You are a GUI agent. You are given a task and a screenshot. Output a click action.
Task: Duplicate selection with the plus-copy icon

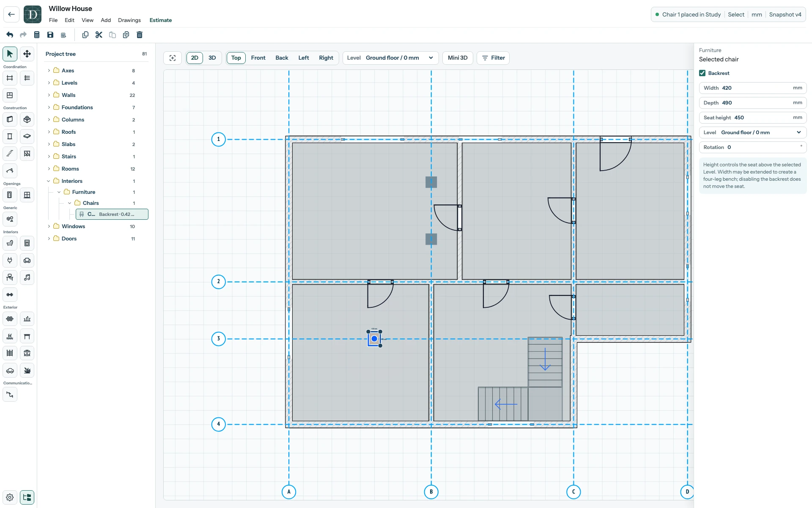(126, 35)
